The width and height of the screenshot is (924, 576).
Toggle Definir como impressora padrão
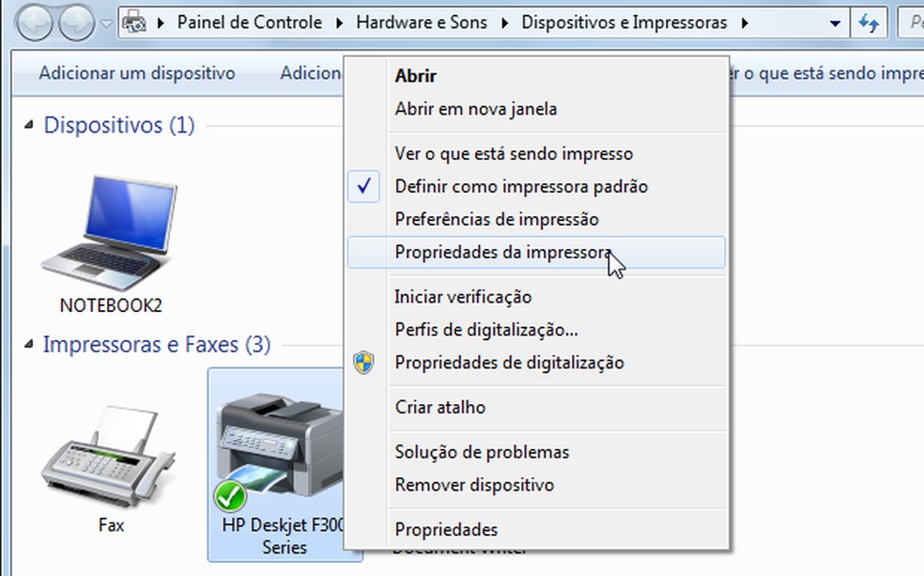521,186
